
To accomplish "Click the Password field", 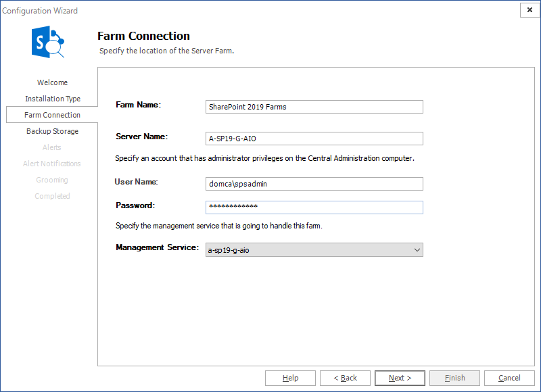I will [314, 207].
